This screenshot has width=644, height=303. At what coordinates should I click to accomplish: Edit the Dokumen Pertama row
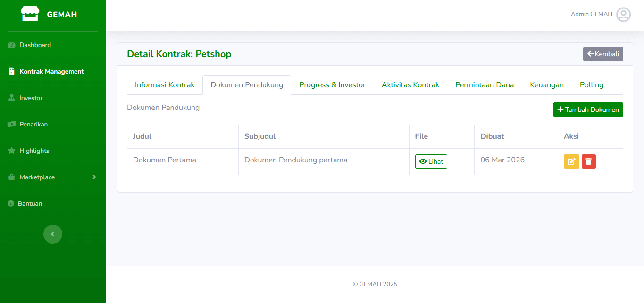[571, 162]
